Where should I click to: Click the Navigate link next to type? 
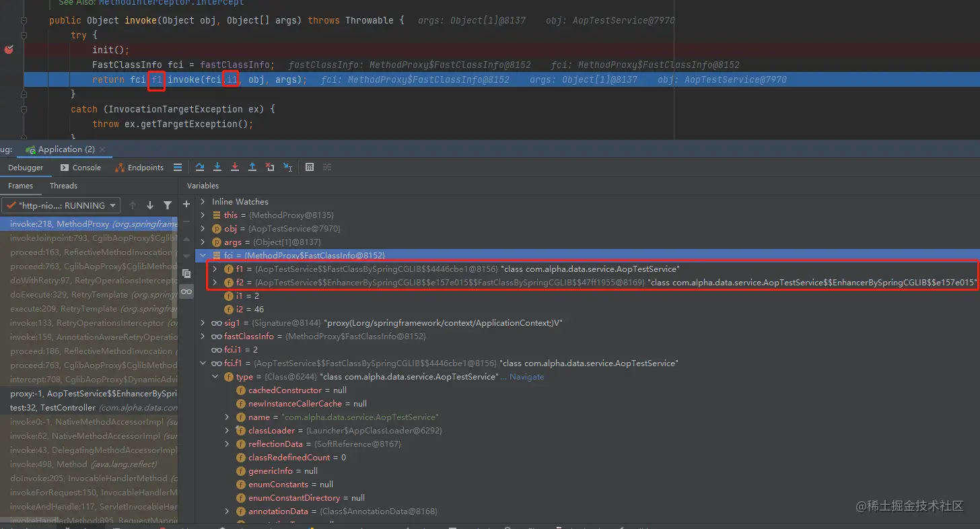pos(526,377)
